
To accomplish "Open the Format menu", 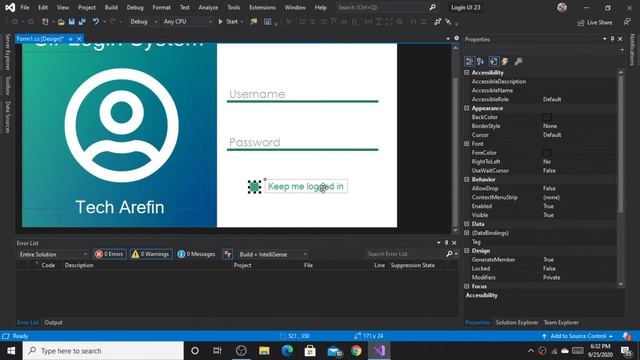I will tap(162, 7).
